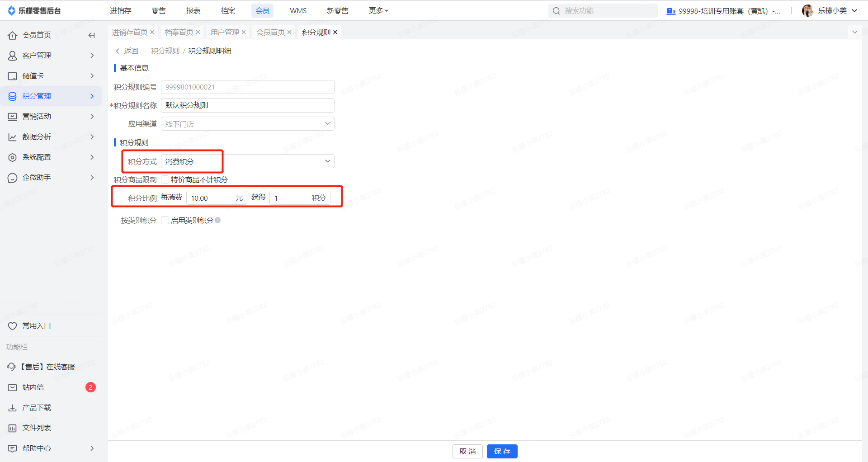Open the 应用渠道 dropdown

[x=248, y=123]
